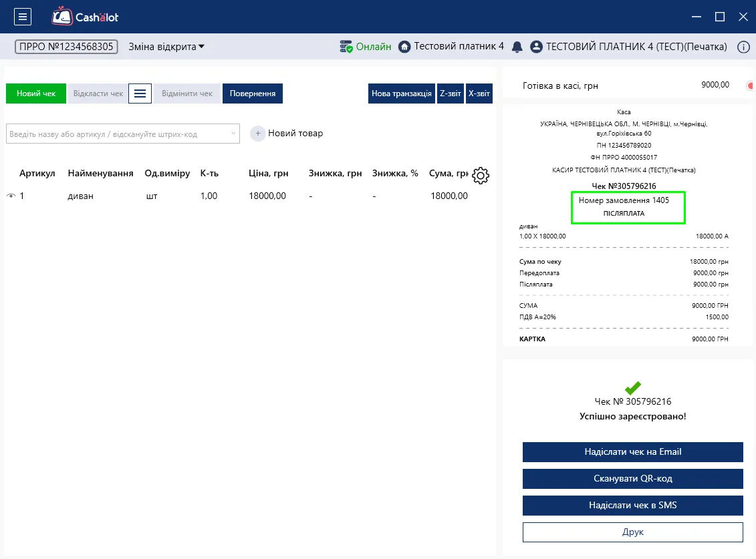Open Повернення
The height and width of the screenshot is (559, 756).
(x=253, y=94)
